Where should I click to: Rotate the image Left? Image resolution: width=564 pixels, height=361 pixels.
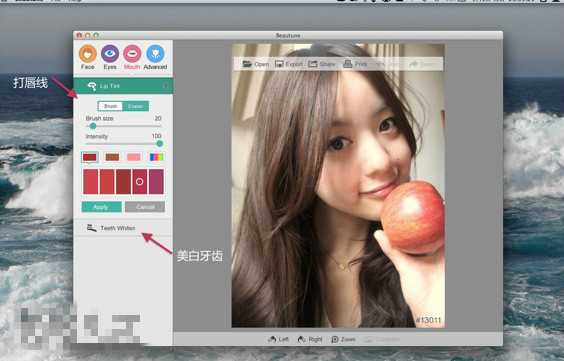[278, 339]
